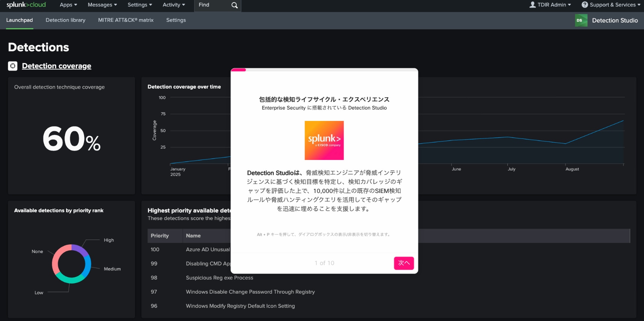Image resolution: width=644 pixels, height=321 pixels.
Task: Click priority value 96
Action: (x=154, y=306)
